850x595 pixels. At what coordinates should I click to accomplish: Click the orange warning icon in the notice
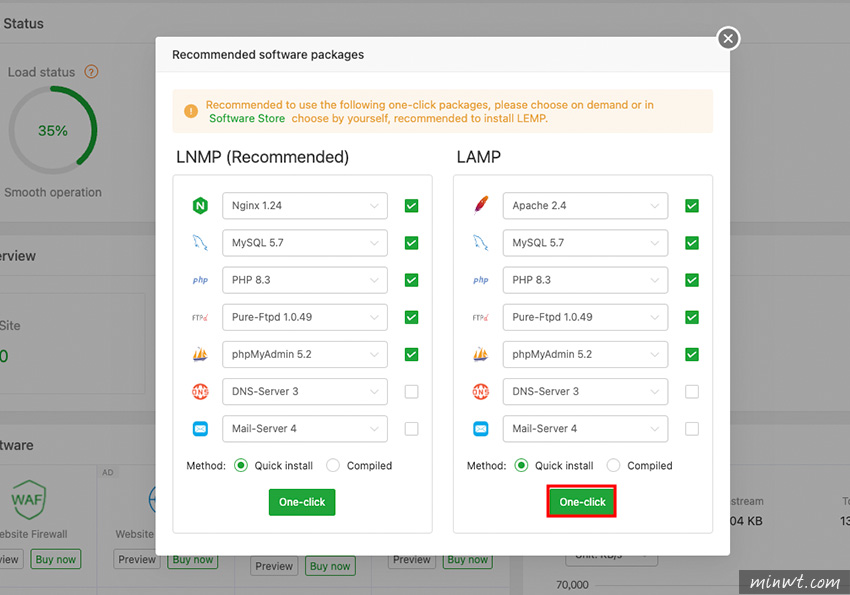pyautogui.click(x=191, y=111)
